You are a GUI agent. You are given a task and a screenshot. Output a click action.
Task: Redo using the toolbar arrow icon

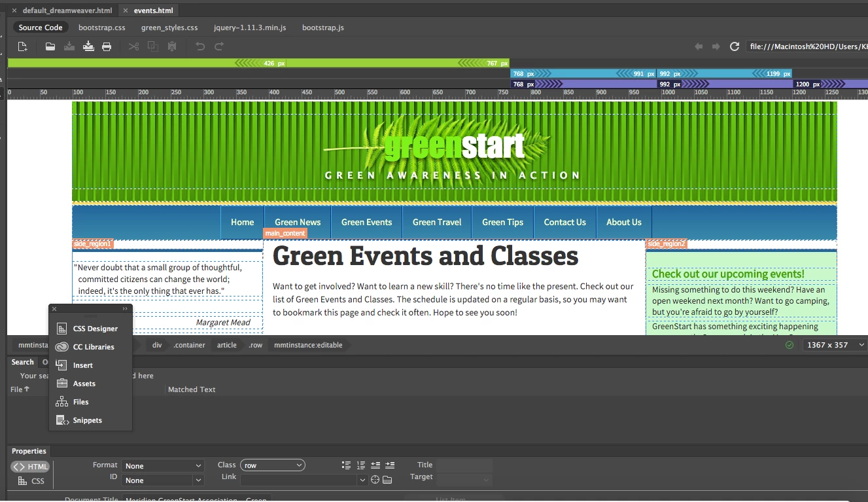tap(219, 46)
